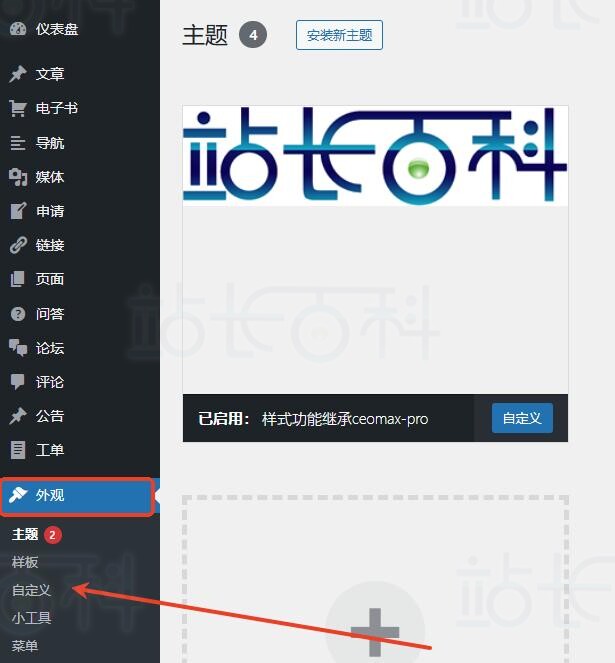Click the 样式功能继承ceomax-pro theme name
615x663 pixels.
[x=345, y=419]
